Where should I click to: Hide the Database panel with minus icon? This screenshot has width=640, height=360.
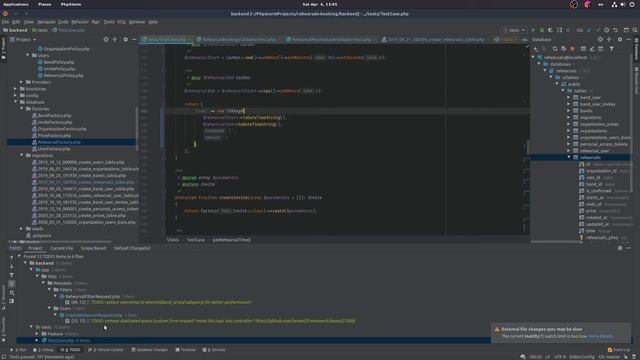click(629, 40)
